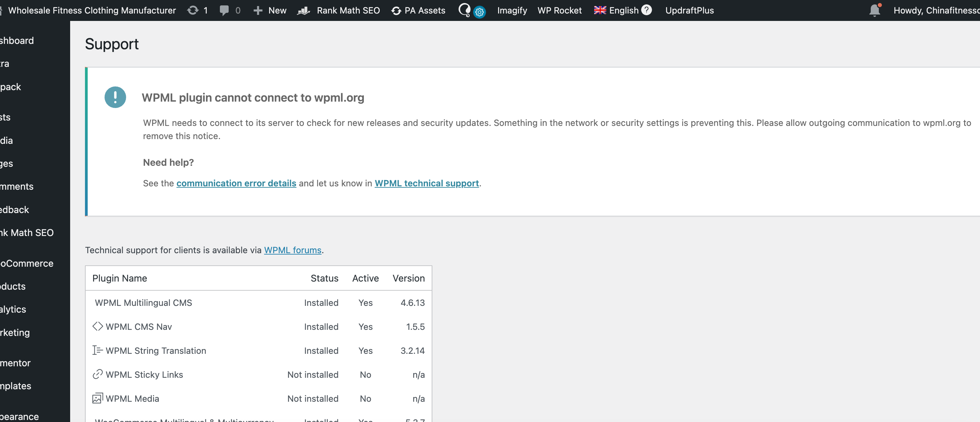Click the WPML String Translation icon
Viewport: 980px width, 422px height.
click(x=98, y=350)
